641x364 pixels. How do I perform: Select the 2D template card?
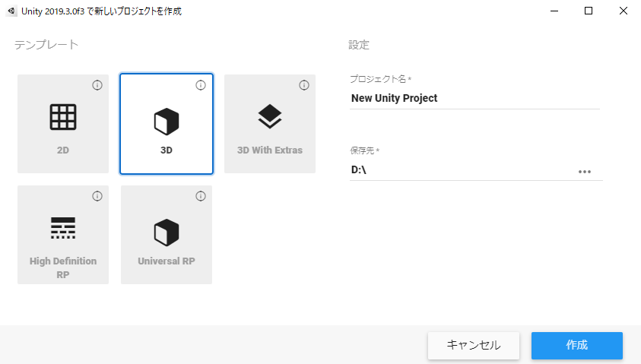pos(63,124)
